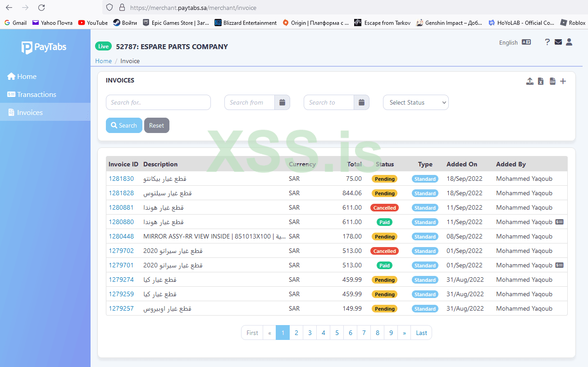The width and height of the screenshot is (588, 367).
Task: Switch language with the translate icon
Action: click(x=526, y=42)
